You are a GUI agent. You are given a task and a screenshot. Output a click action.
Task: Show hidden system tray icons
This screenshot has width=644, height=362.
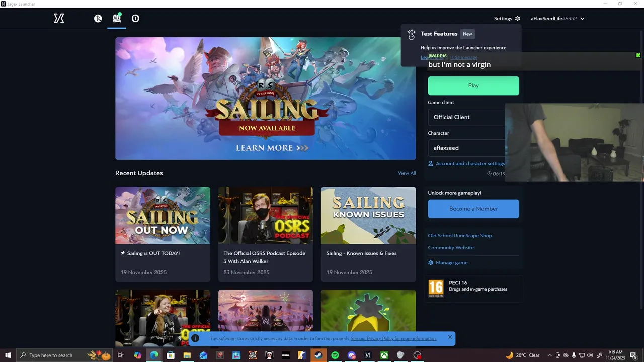point(549,355)
